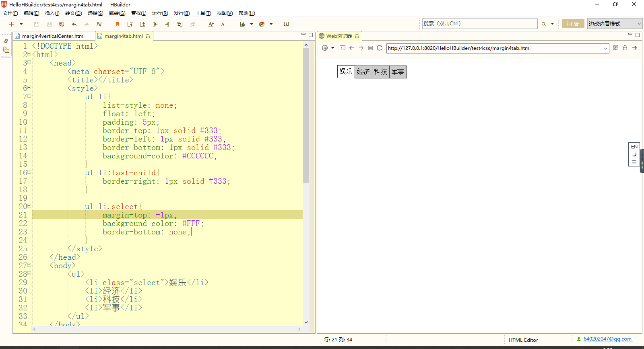644x349 pixels.
Task: Click the orange Bookmark toolbar icon
Action: click(x=118, y=24)
